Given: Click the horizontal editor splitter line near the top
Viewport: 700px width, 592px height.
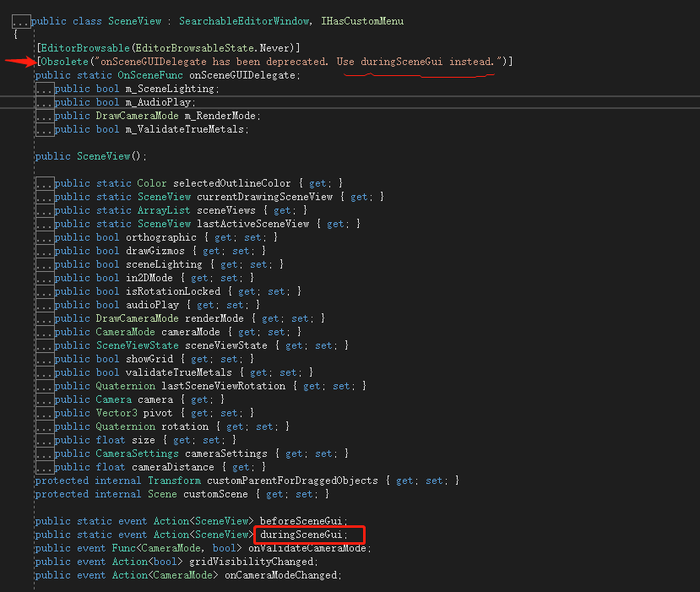Looking at the screenshot, I should tap(350, 96).
